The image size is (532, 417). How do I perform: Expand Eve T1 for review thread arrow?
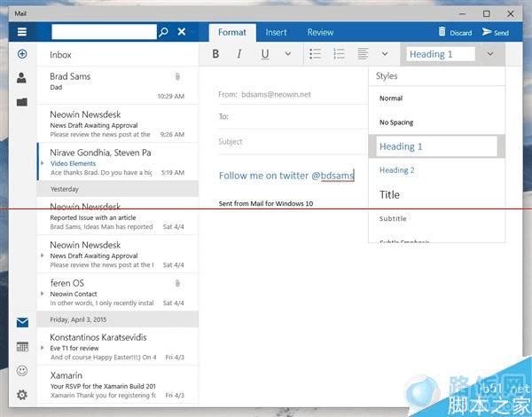(43, 348)
